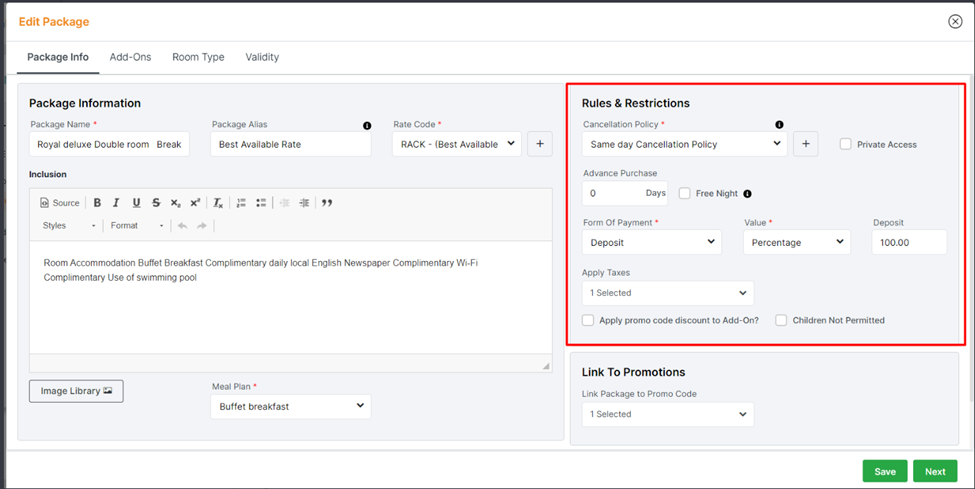Expand the Form Of Payment dropdown
The width and height of the screenshot is (975, 489).
651,242
